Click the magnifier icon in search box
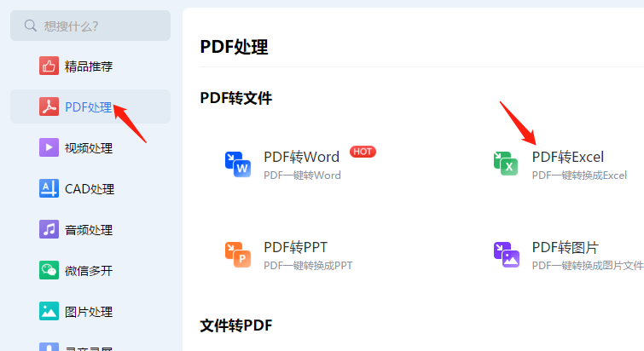Image resolution: width=644 pixels, height=351 pixels. pos(31,26)
